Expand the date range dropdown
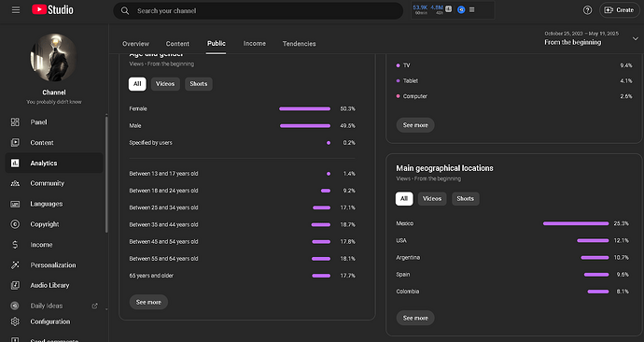644x342 pixels. 635,38
